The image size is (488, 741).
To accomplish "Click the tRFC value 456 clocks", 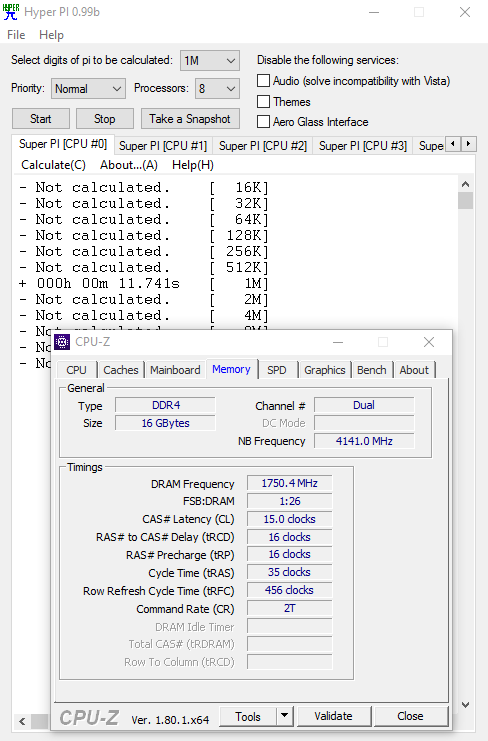I will (290, 590).
